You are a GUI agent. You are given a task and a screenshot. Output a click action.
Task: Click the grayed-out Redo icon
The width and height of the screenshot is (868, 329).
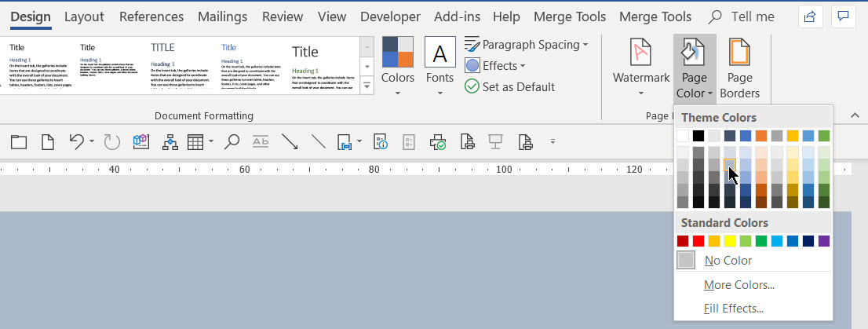[x=111, y=142]
